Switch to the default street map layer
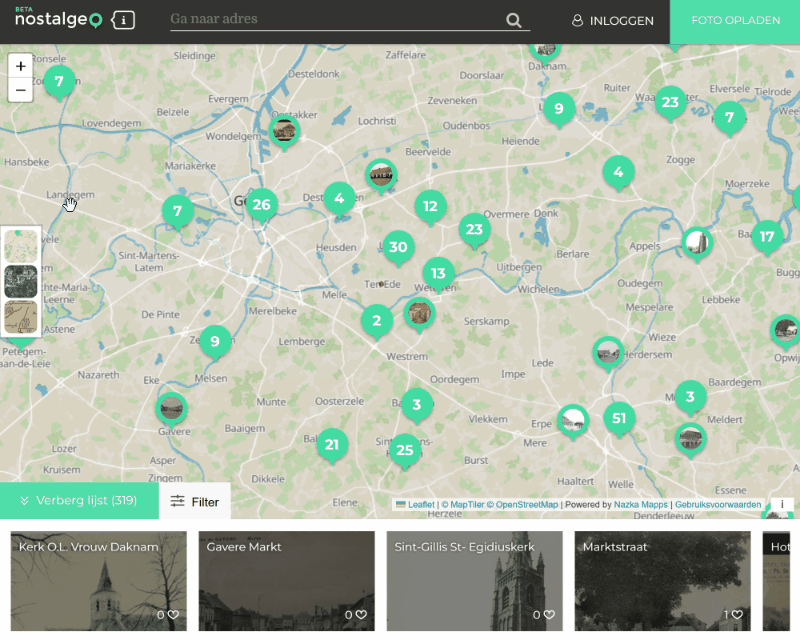 (21, 245)
